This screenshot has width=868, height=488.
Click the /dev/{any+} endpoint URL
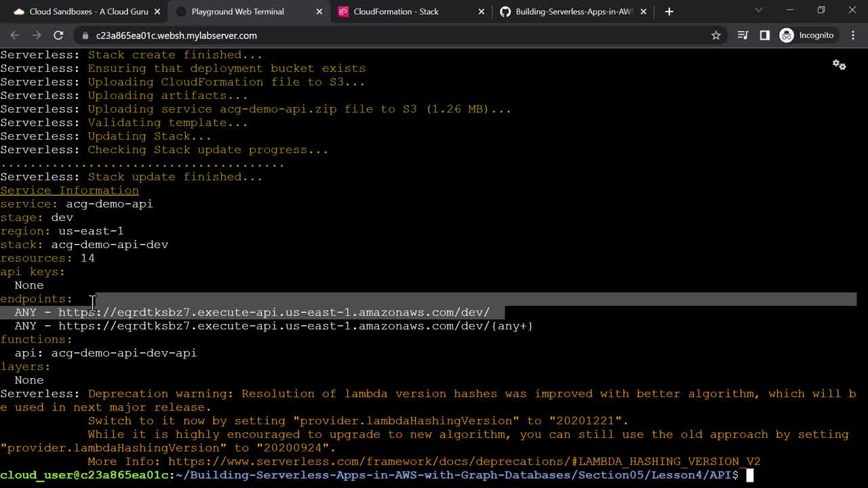pyautogui.click(x=296, y=326)
